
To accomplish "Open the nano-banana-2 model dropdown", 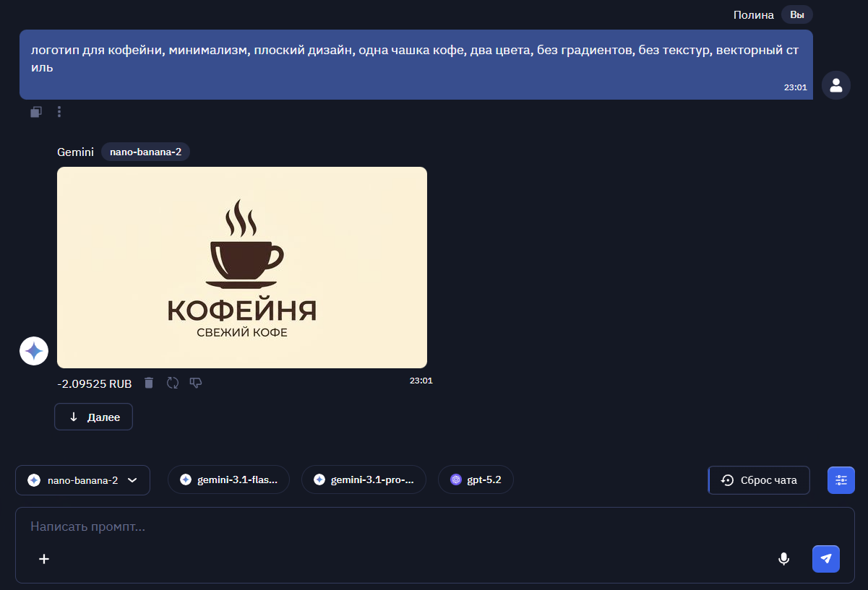I will pyautogui.click(x=82, y=480).
